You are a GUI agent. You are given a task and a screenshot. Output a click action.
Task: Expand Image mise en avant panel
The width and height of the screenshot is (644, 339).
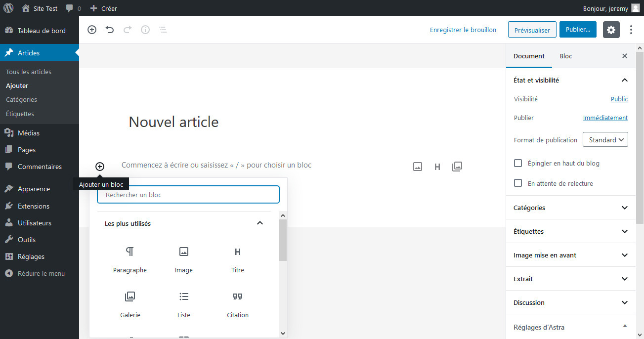point(571,255)
